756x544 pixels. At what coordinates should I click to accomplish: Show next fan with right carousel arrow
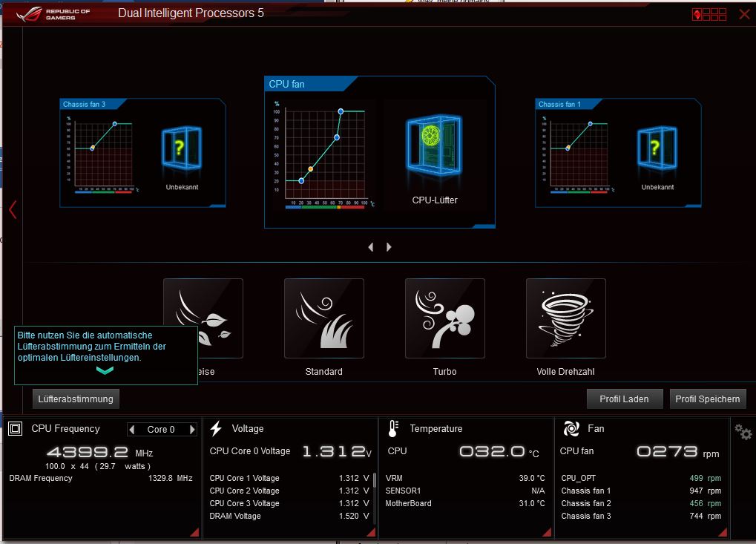click(389, 247)
